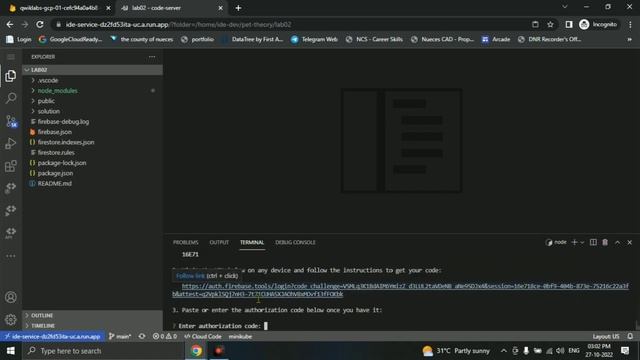Screen dimensions: 640x360
Task: Open Explorer more actions ellipsis
Action: coord(152,57)
